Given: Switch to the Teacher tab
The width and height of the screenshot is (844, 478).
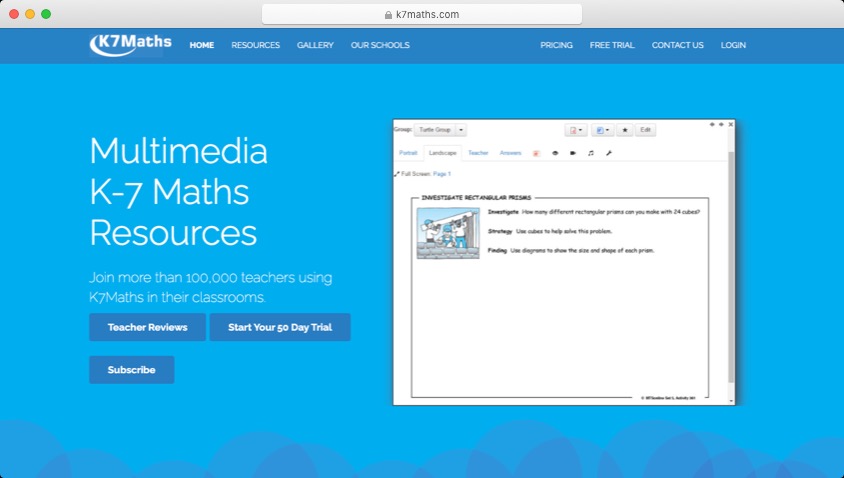Looking at the screenshot, I should (478, 153).
